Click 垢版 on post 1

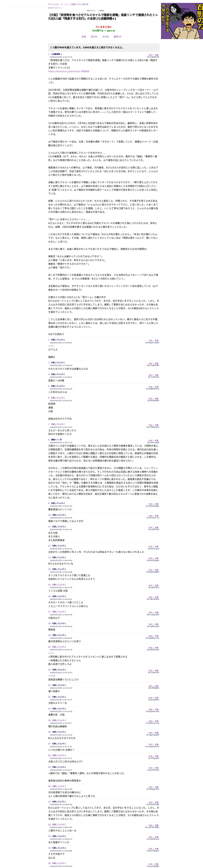click(x=150, y=55)
